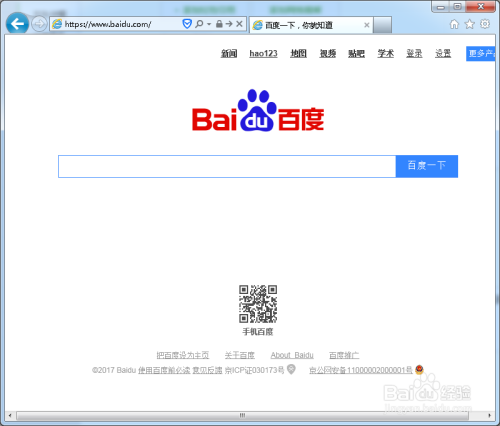Open 京公网安备11000002000001号 link

(x=361, y=370)
